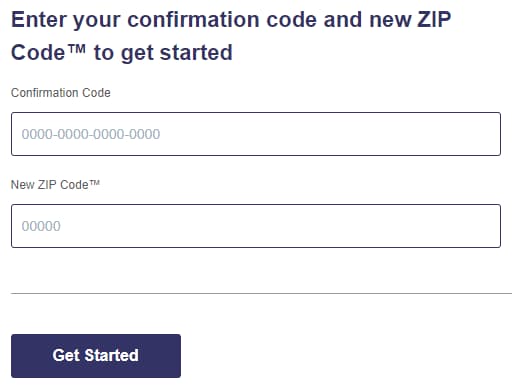Focus the New ZIP Code input field

pyautogui.click(x=256, y=226)
